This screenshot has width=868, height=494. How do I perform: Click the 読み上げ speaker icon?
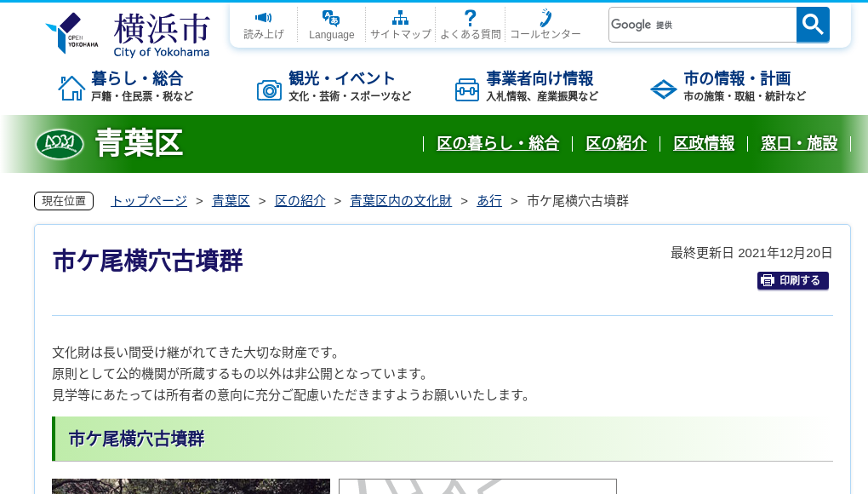[264, 19]
